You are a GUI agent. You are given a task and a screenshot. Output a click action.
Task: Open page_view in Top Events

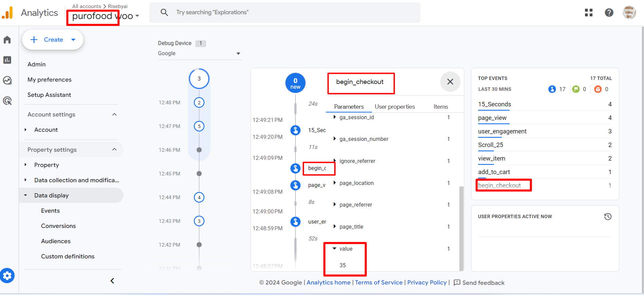point(492,118)
